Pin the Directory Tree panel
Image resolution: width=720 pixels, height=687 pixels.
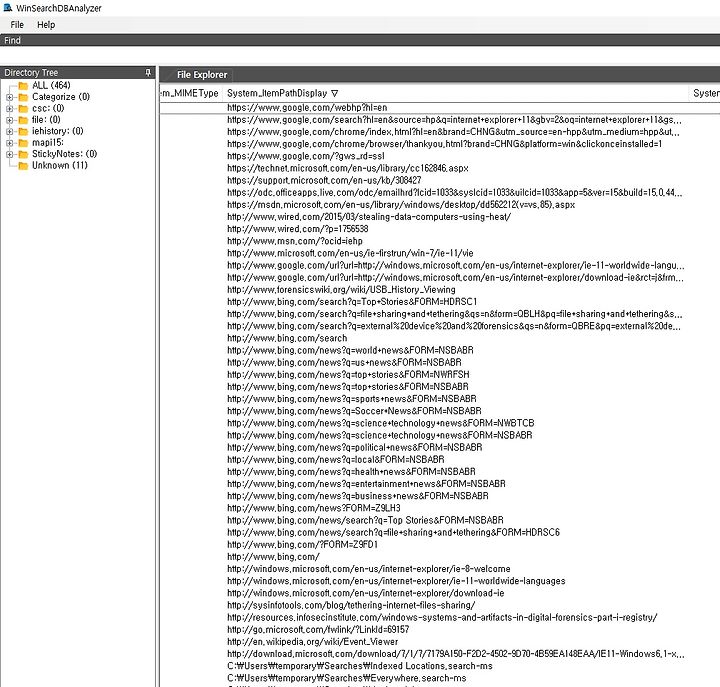point(148,73)
